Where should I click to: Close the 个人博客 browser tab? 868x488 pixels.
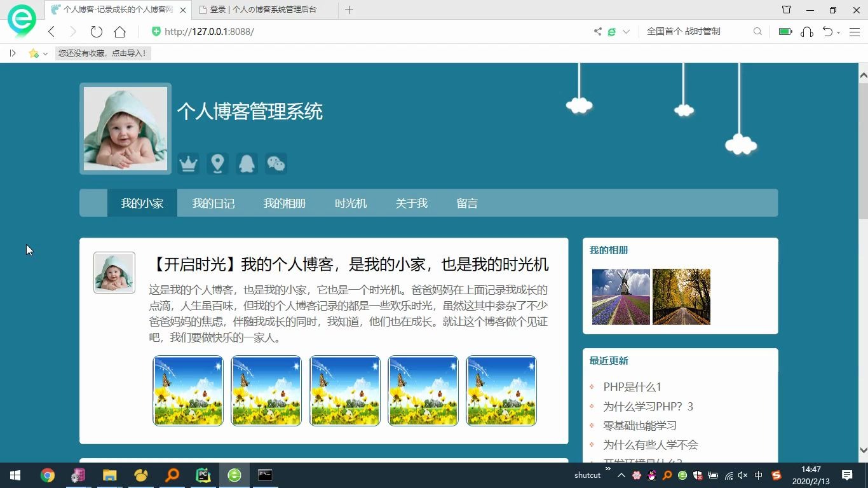(x=184, y=10)
